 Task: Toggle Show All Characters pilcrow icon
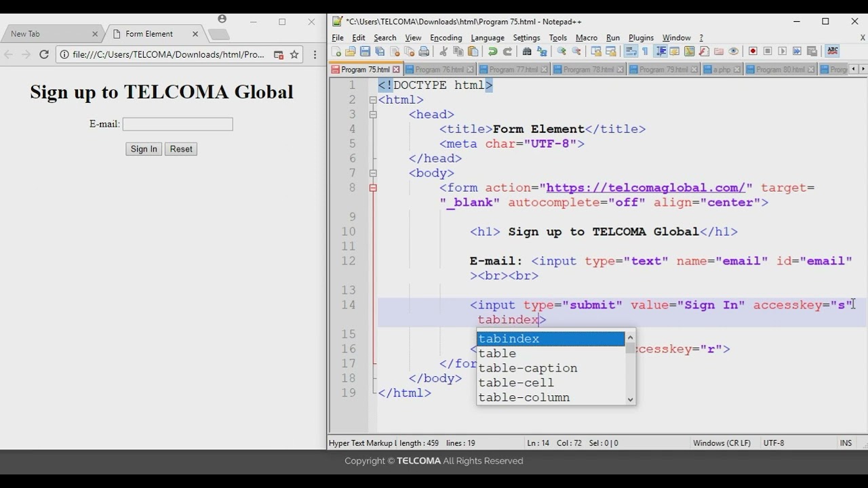[x=645, y=52]
